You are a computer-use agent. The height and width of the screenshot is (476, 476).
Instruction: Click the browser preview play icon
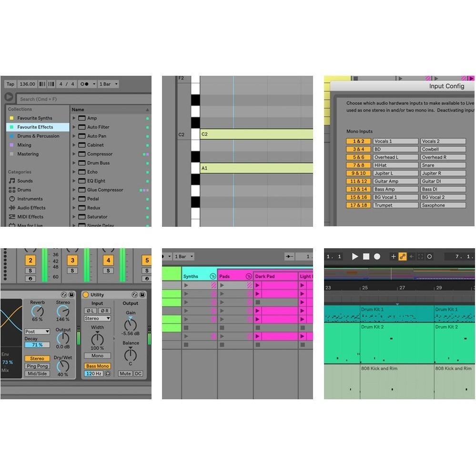(8, 97)
